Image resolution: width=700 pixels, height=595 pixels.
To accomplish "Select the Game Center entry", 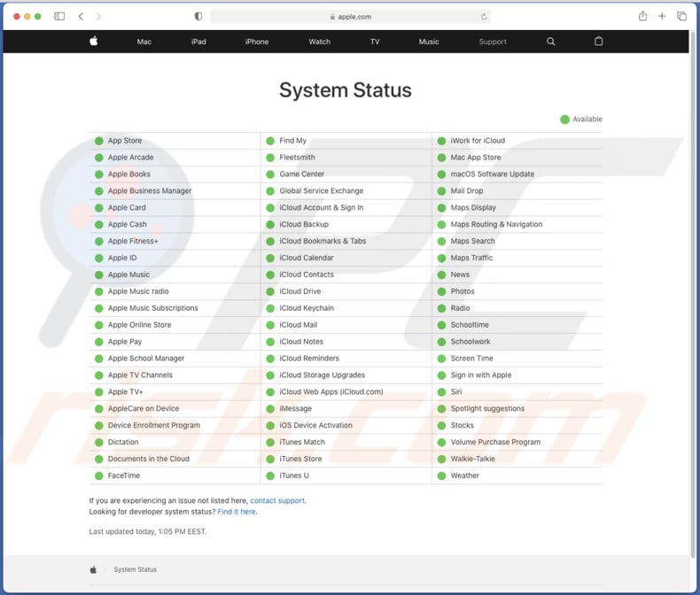I will [302, 174].
